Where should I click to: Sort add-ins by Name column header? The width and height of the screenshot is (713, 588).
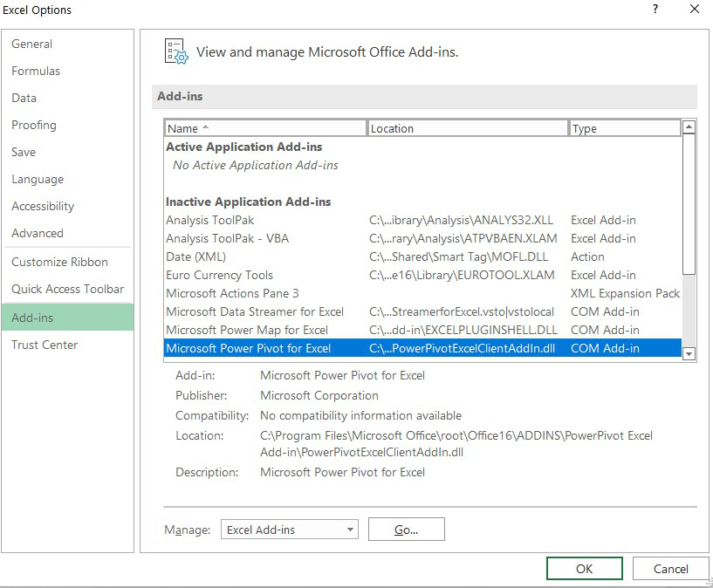pos(265,128)
